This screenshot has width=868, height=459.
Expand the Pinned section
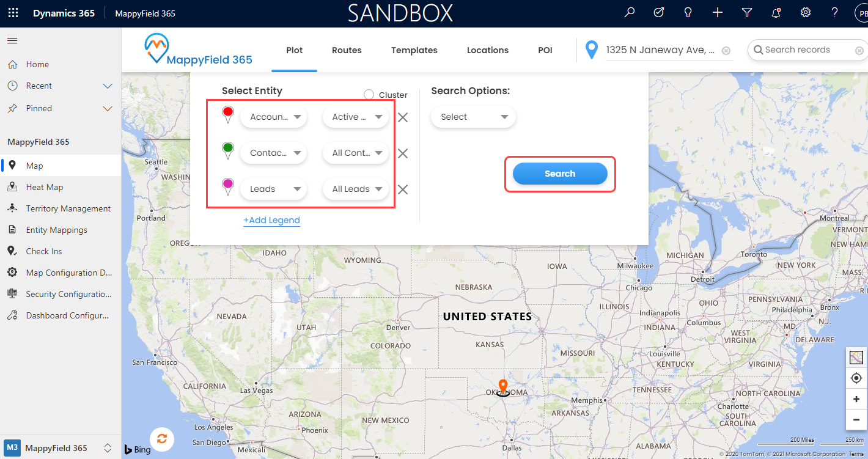coord(108,109)
